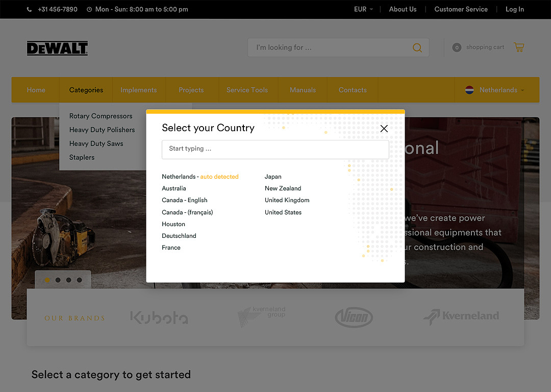Select Staplers category

[x=82, y=157]
